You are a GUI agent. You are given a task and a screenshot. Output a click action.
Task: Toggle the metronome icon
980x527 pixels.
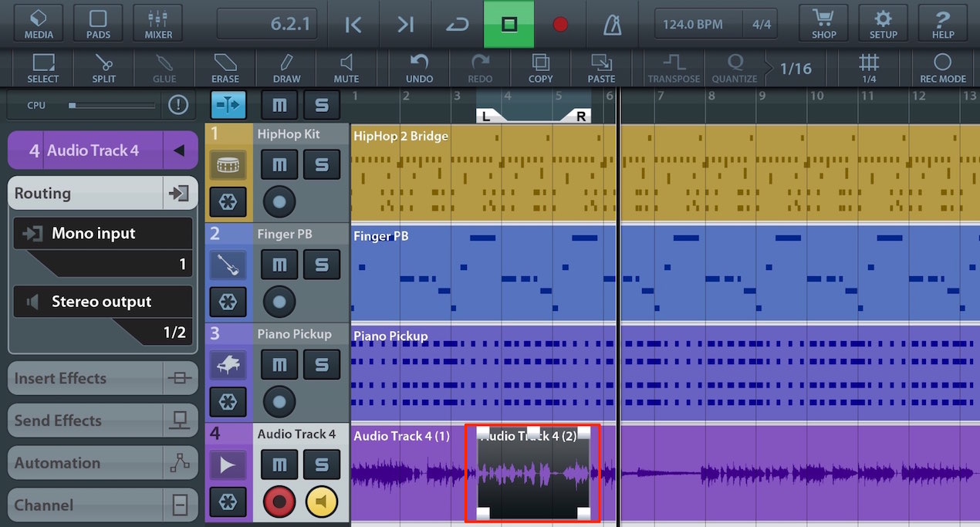tap(613, 25)
